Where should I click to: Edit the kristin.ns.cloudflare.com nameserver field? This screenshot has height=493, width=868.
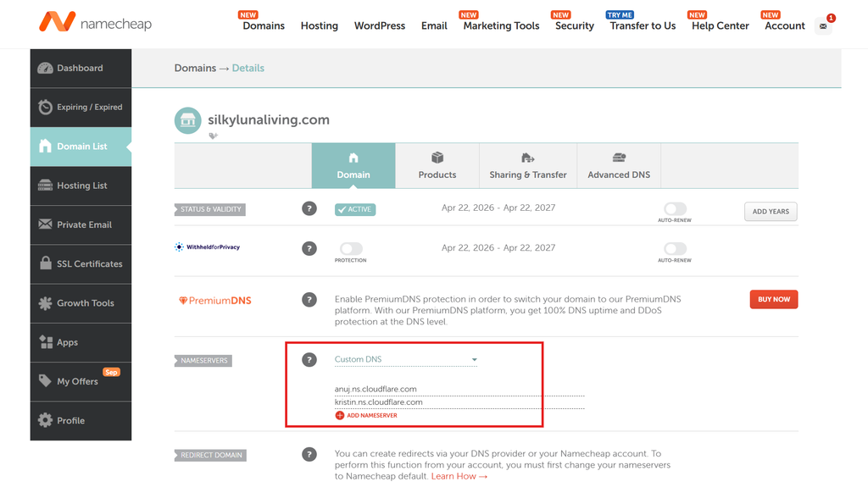459,402
